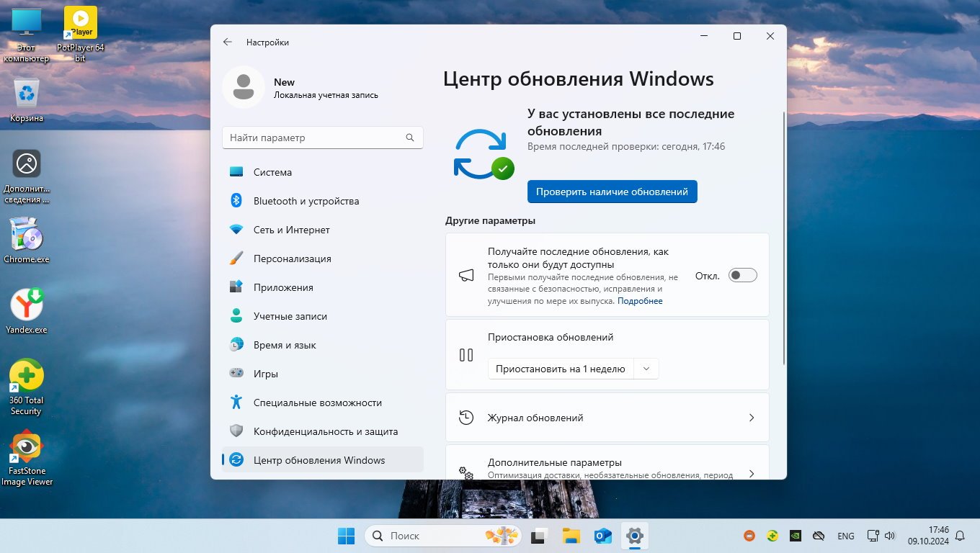This screenshot has width=980, height=553.
Task: Enable the get latest updates toggle
Action: (x=742, y=275)
